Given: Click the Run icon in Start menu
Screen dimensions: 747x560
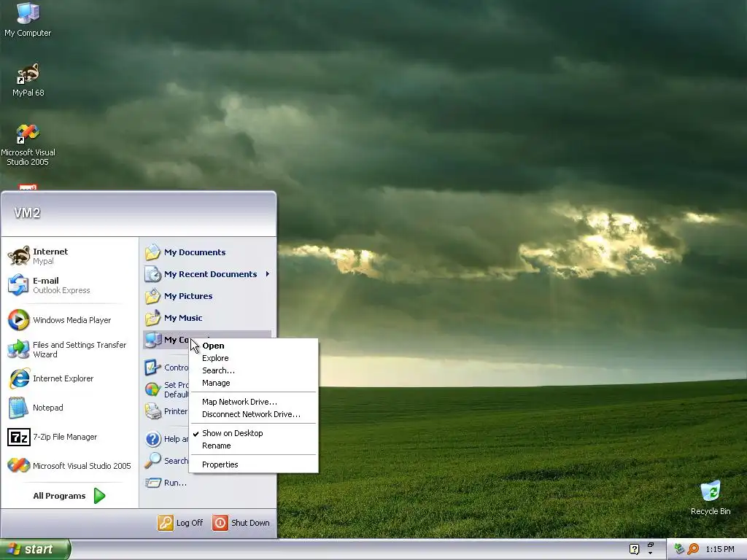Looking at the screenshot, I should click(x=152, y=483).
